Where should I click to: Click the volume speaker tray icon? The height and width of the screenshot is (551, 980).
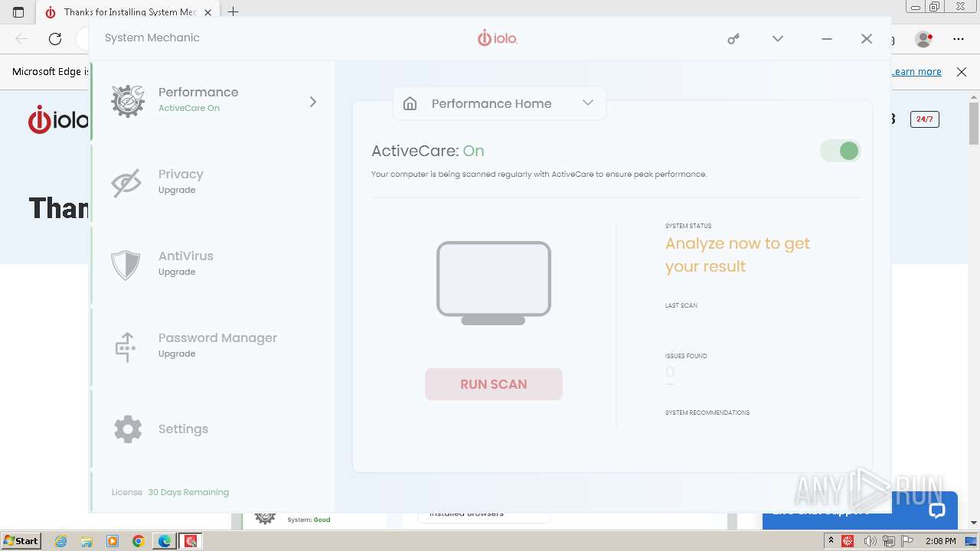(x=870, y=541)
